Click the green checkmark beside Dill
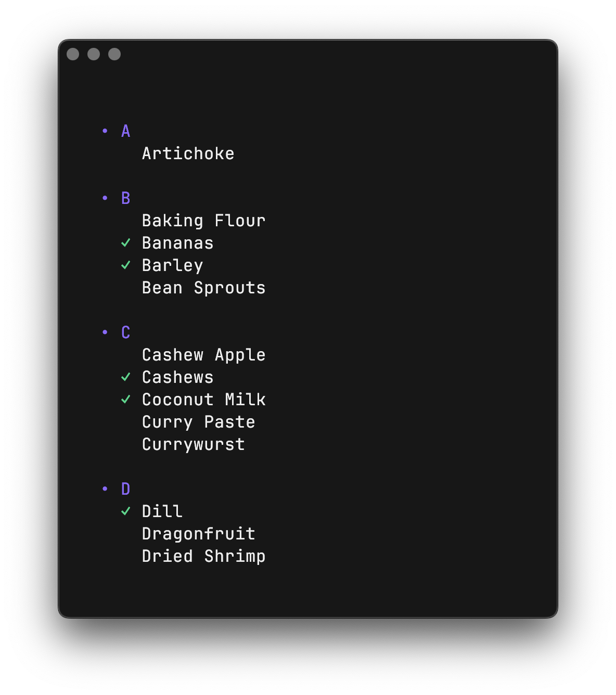This screenshot has width=616, height=695. click(126, 511)
